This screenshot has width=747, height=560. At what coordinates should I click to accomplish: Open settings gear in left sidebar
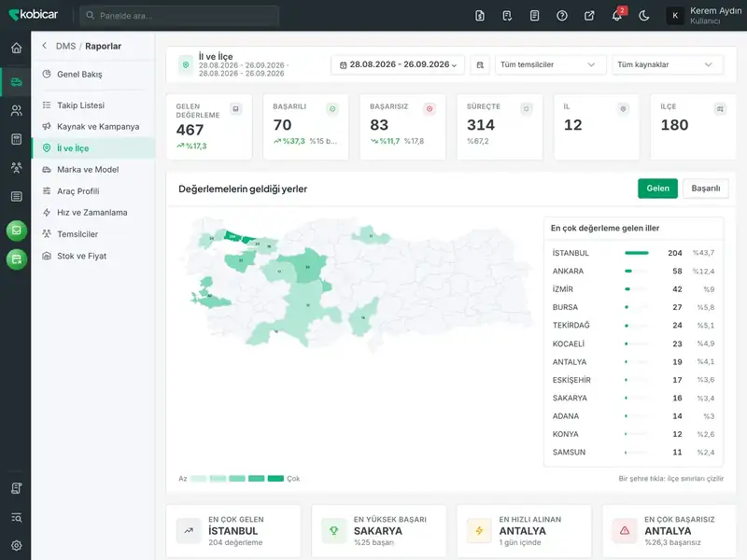pyautogui.click(x=16, y=546)
